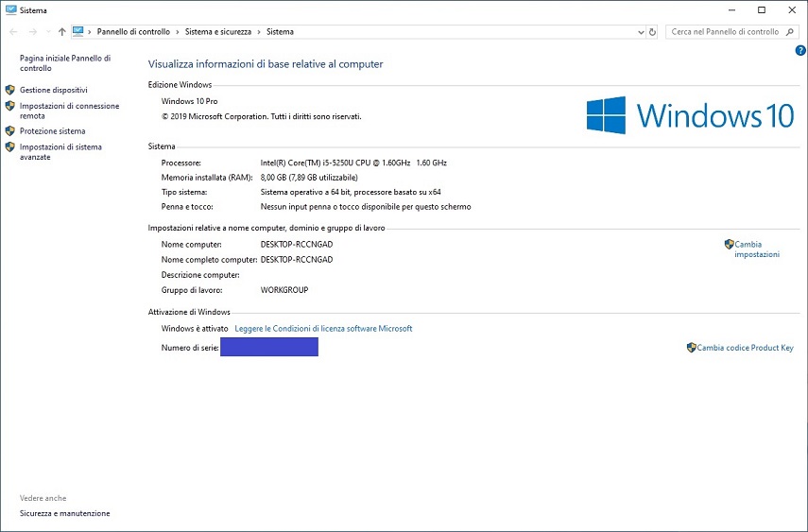The image size is (808, 532).
Task: Select Pannello di controllo breadcrumb
Action: 133,32
